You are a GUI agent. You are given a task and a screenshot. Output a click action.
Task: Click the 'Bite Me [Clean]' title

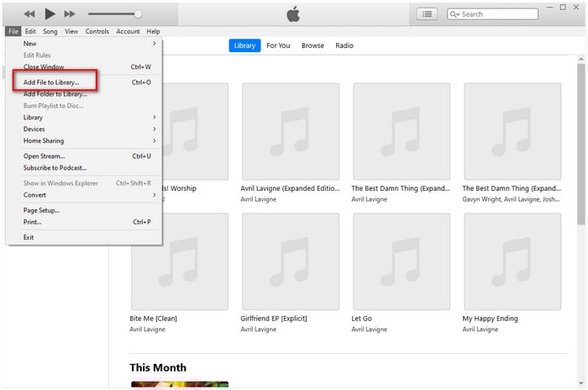pos(153,319)
